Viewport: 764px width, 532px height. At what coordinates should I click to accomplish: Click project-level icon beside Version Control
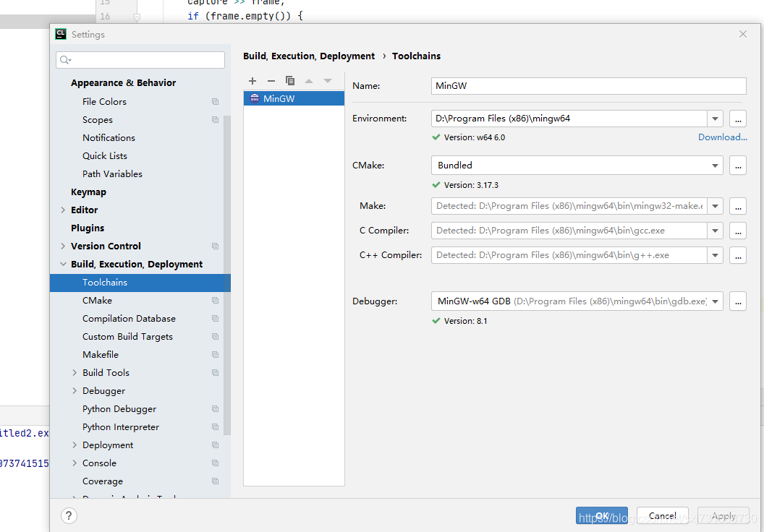(215, 246)
